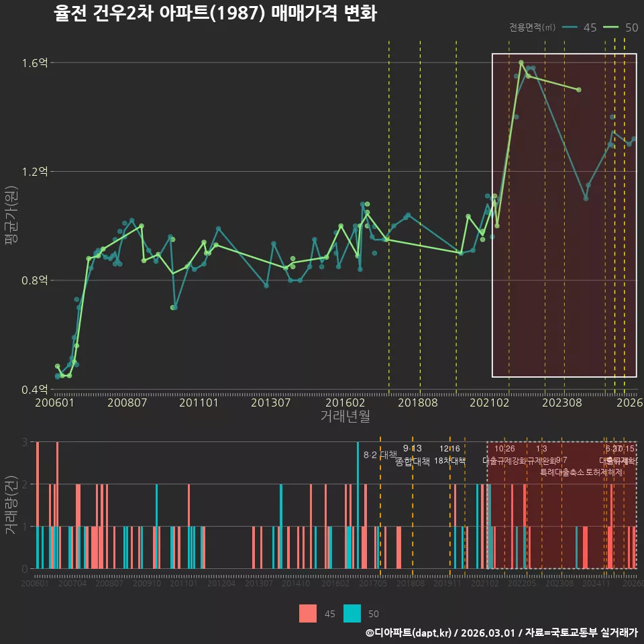
Task: Click 201808 on the price chart x-axis
Action: tap(418, 402)
